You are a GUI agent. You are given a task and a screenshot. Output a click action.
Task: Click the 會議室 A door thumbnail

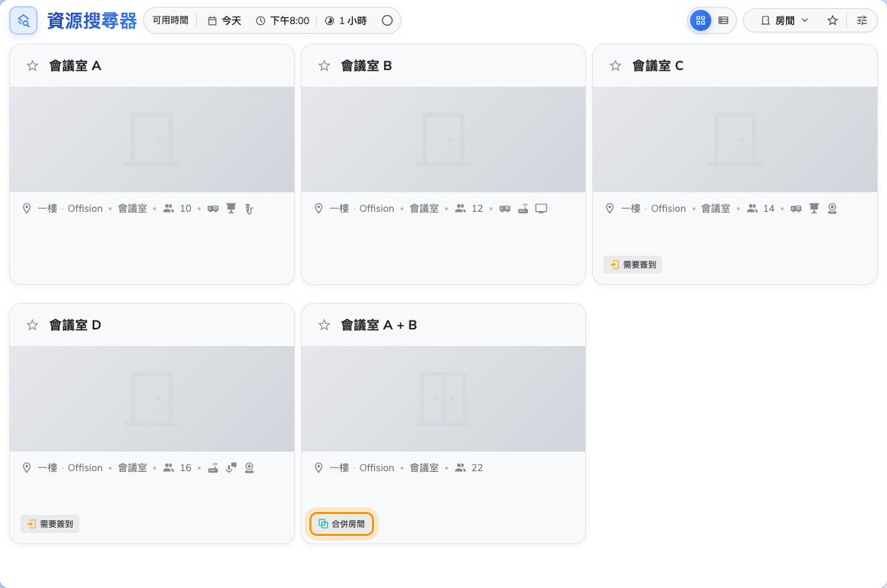coord(152,139)
